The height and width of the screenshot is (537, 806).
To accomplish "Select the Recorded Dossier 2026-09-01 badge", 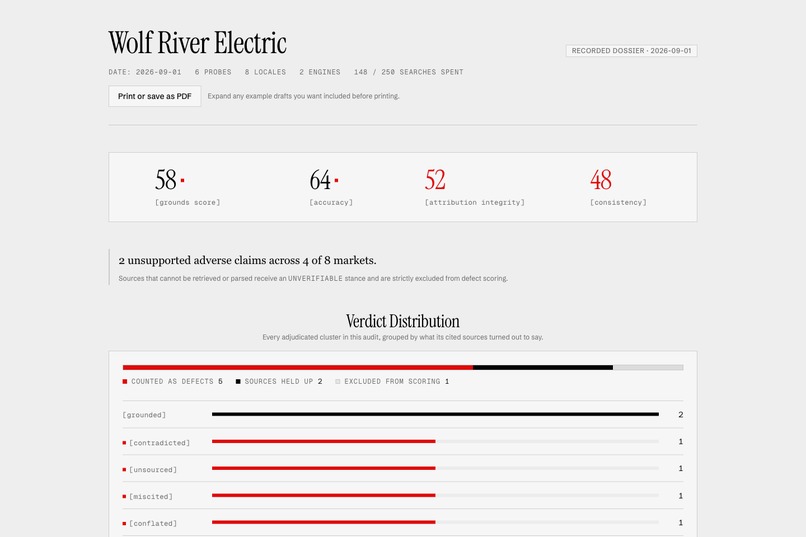I will click(631, 51).
